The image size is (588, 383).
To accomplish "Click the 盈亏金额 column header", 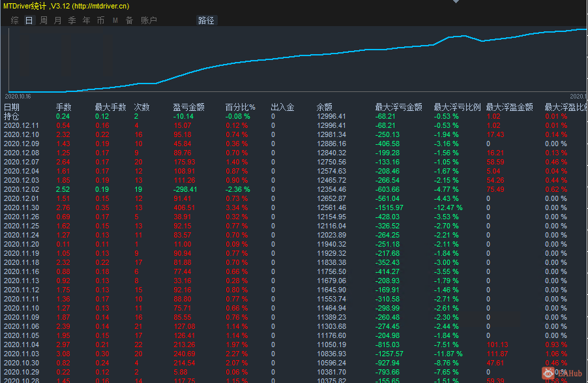I will tap(188, 107).
